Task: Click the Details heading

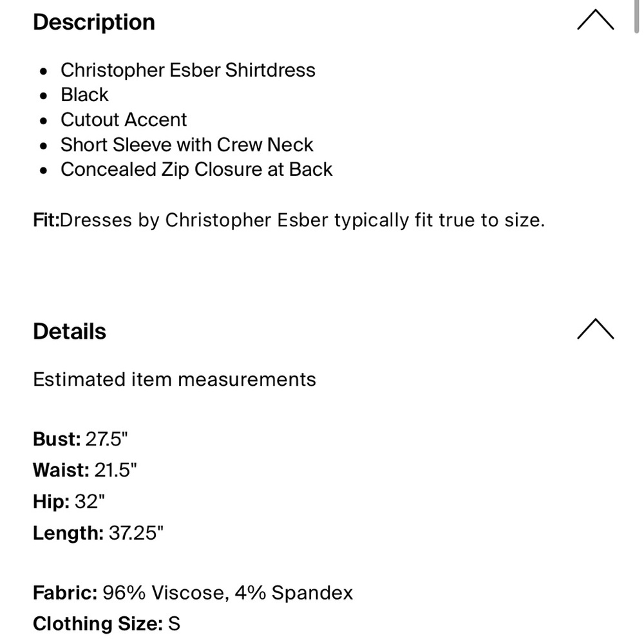Action: [x=70, y=331]
